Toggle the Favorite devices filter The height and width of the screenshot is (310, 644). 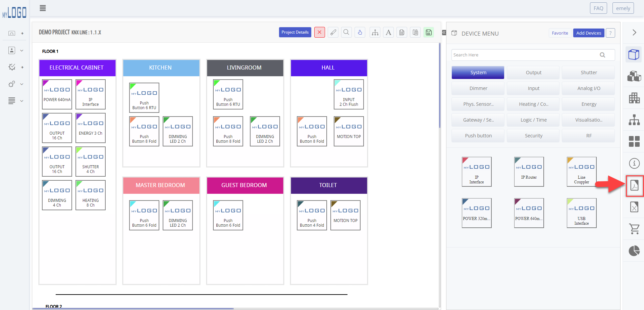click(559, 33)
